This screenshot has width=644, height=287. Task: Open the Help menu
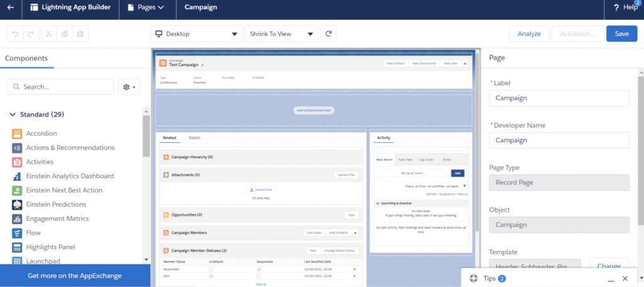[626, 8]
